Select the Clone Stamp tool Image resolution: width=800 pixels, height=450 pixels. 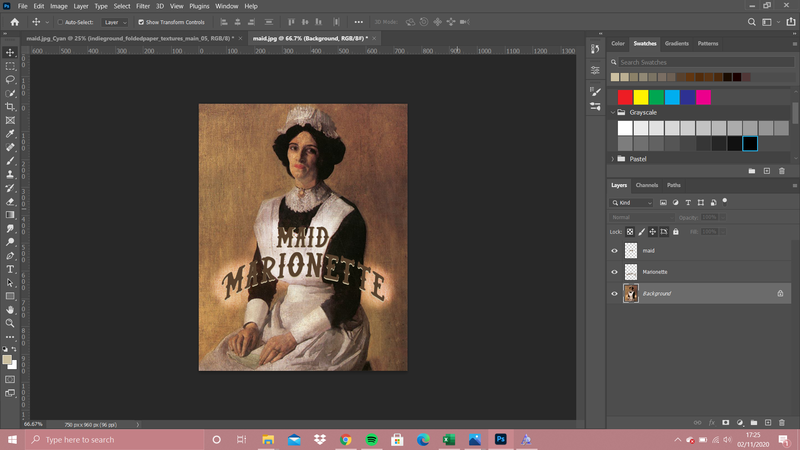(10, 174)
